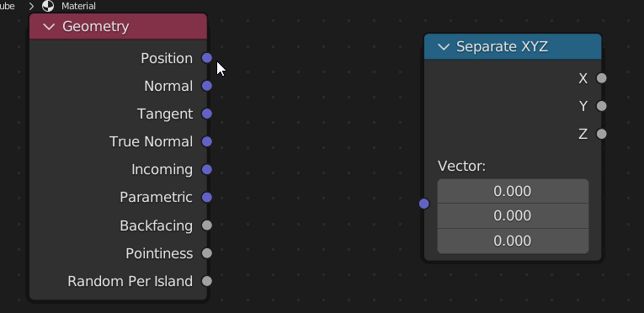Select the Separate XYZ node header
Screen dimensions: 644x313
tap(513, 47)
